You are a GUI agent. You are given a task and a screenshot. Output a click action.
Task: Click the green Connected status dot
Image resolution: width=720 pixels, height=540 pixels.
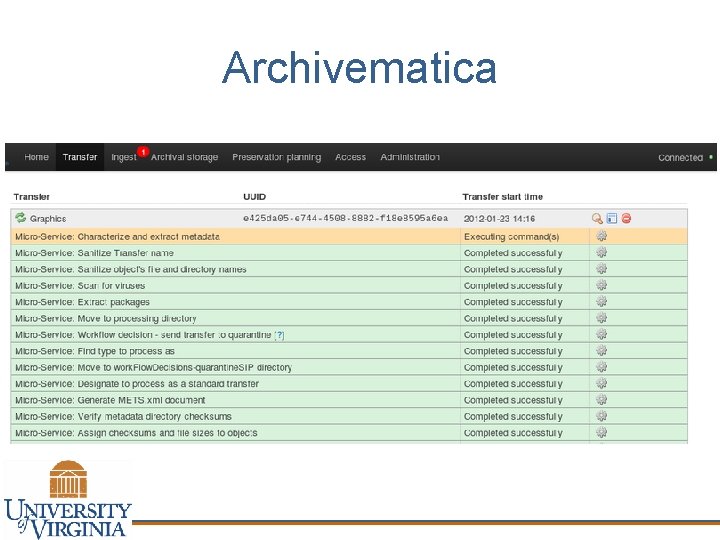tap(711, 157)
